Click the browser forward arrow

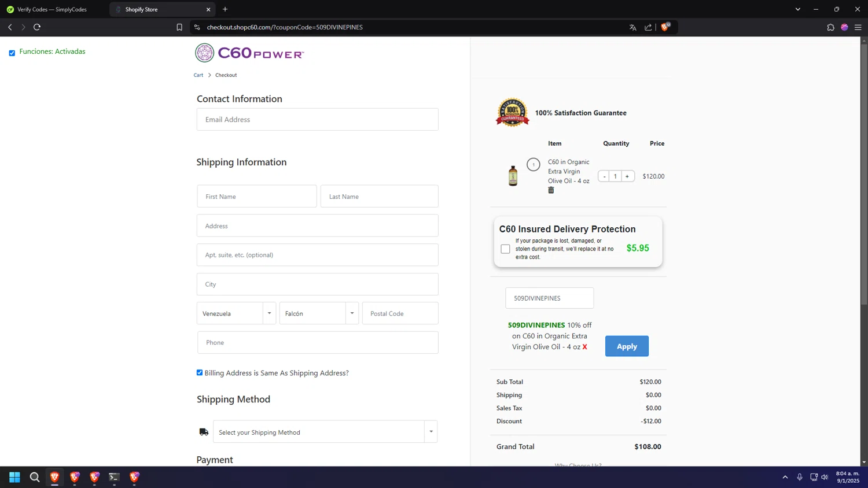[x=23, y=27]
